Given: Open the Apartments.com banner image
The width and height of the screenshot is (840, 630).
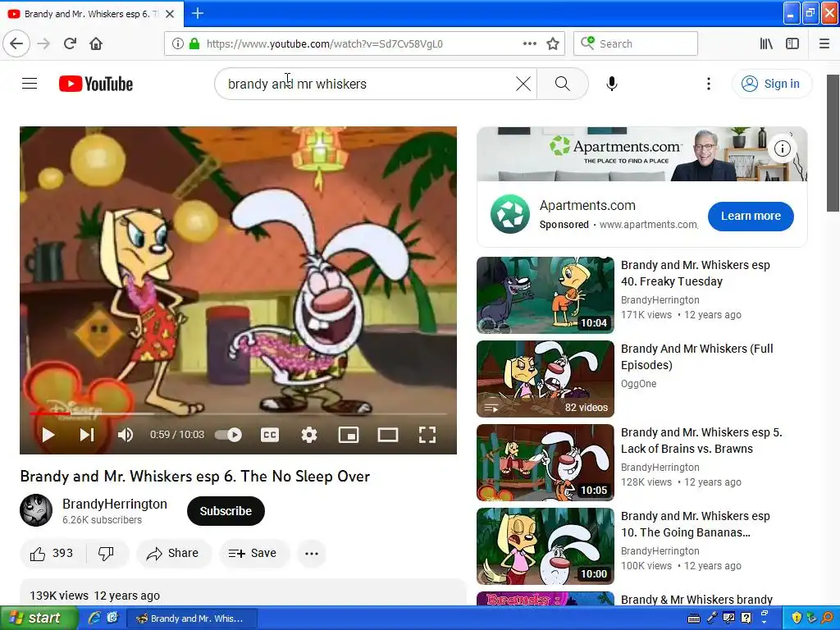Looking at the screenshot, I should pos(641,154).
